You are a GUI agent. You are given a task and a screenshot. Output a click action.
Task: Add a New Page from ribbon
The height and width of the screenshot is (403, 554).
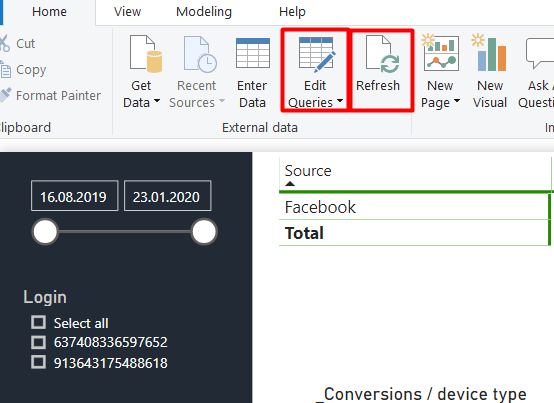click(440, 70)
